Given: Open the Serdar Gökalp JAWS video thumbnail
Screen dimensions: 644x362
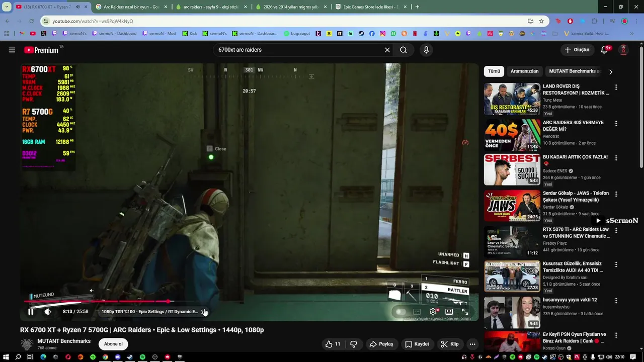Looking at the screenshot, I should pos(512,206).
